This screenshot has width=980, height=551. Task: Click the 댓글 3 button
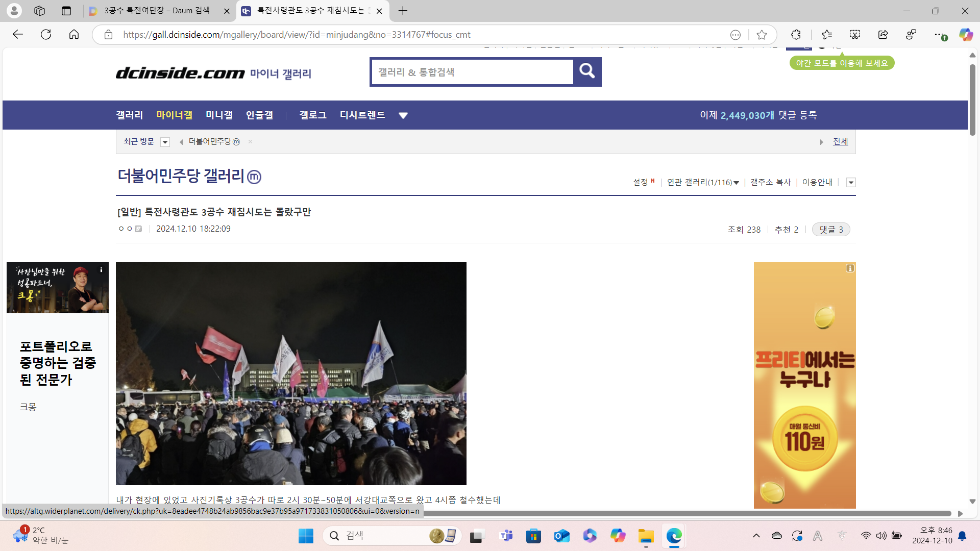tap(830, 230)
